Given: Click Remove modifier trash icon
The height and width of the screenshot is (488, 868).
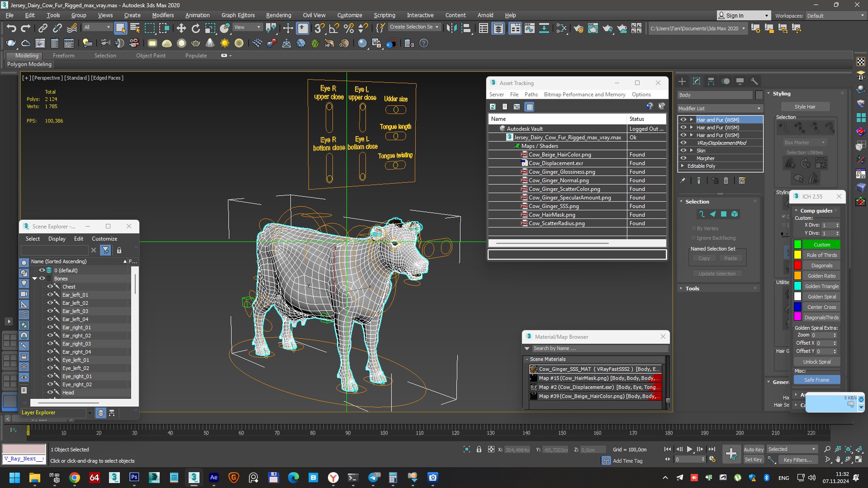Looking at the screenshot, I should [726, 180].
